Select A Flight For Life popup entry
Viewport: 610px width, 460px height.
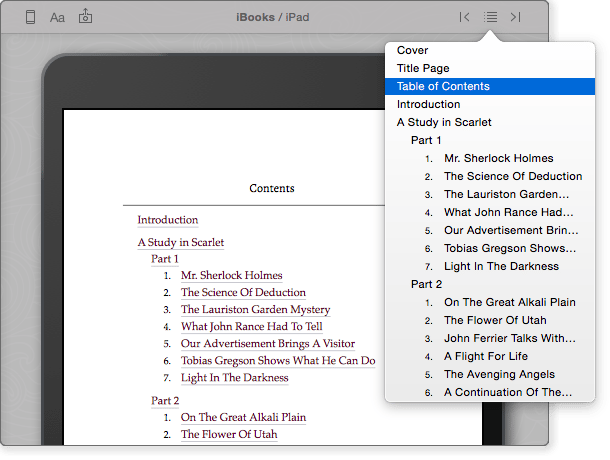tap(490, 356)
